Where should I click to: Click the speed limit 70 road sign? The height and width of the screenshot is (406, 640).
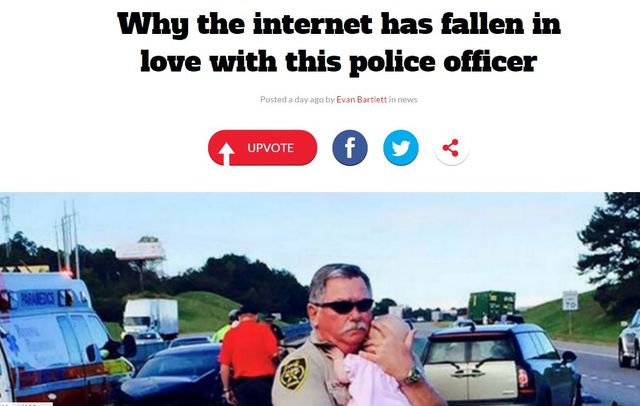point(570,301)
